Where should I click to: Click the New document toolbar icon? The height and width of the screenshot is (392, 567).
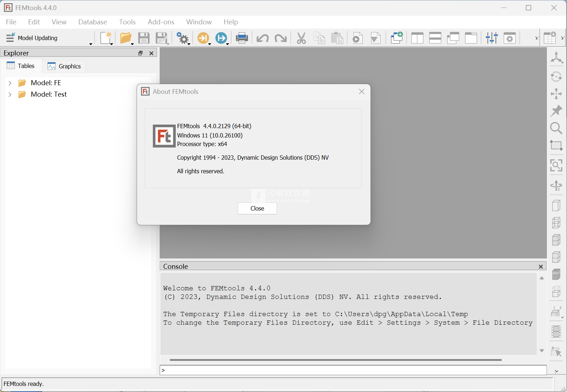click(x=106, y=38)
